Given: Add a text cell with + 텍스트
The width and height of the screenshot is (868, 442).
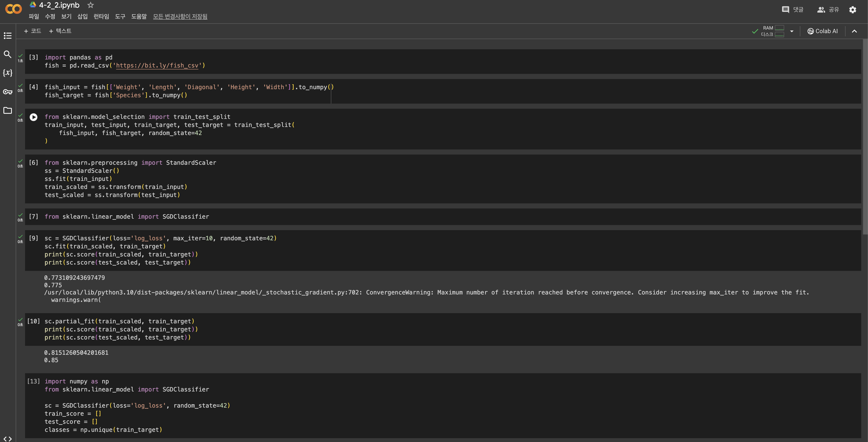Looking at the screenshot, I should [60, 31].
